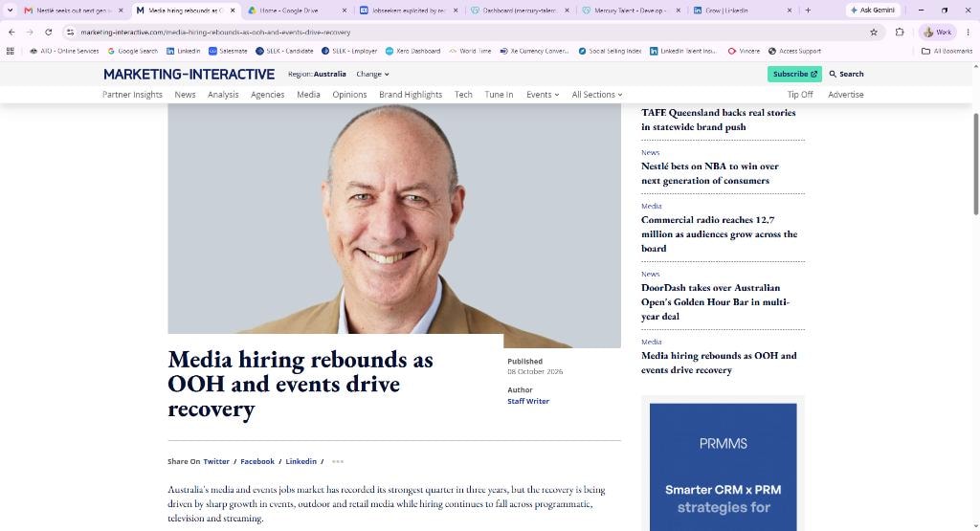Open the Google Search bookmark
Screen dimensions: 980x531
click(x=133, y=52)
